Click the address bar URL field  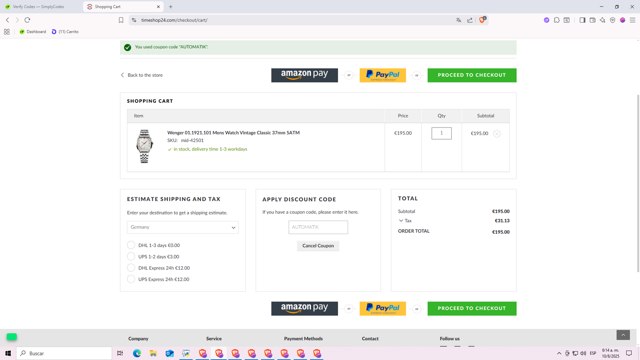pyautogui.click(x=294, y=20)
